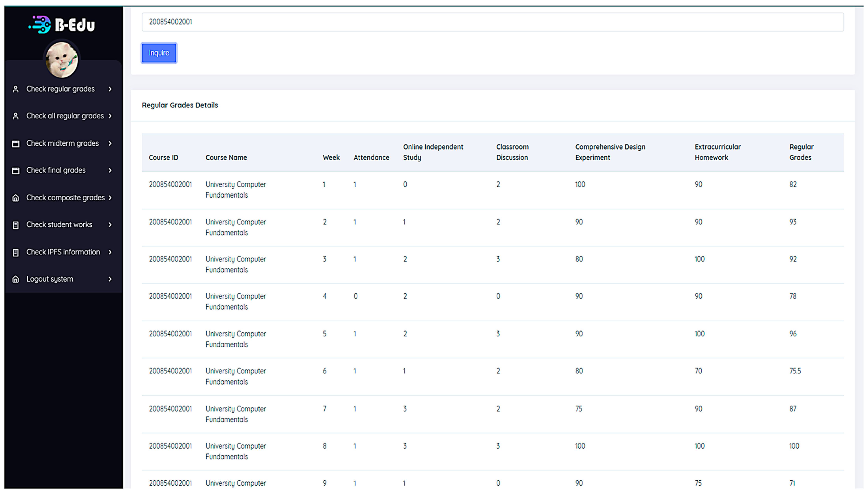Expand the Check regular grades chevron
The height and width of the screenshot is (494, 868).
(110, 89)
